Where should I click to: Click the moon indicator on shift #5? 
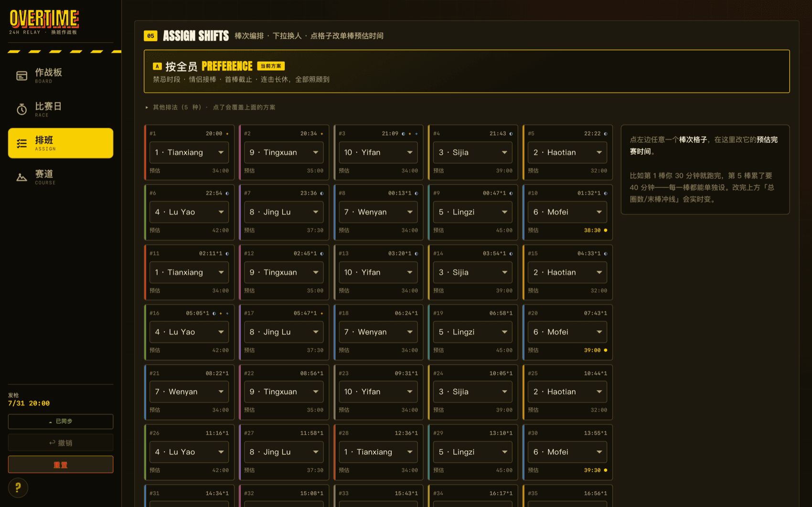605,134
